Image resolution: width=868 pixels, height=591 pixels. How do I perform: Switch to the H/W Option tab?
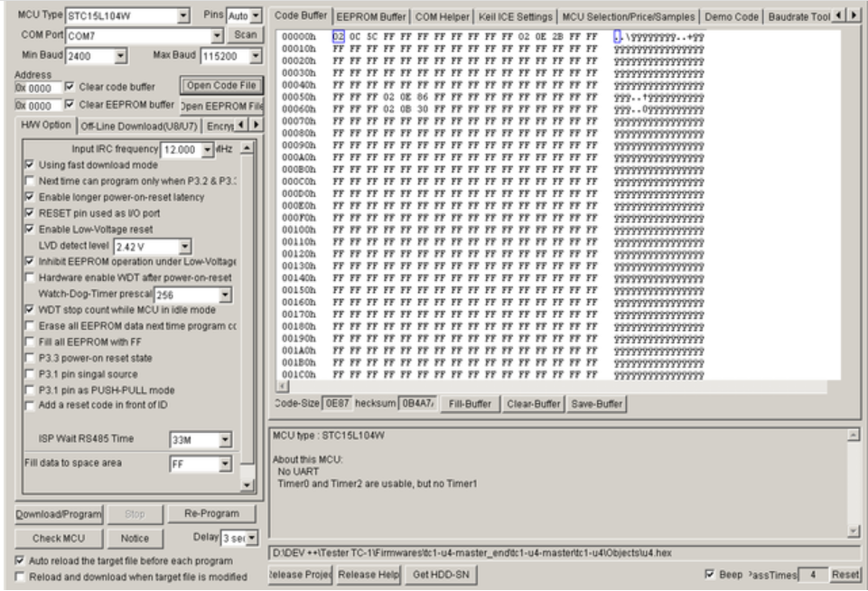pyautogui.click(x=46, y=126)
